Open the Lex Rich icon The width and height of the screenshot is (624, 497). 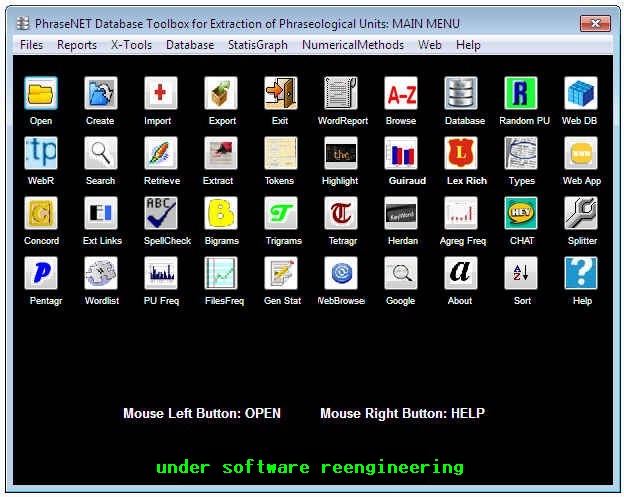[461, 154]
